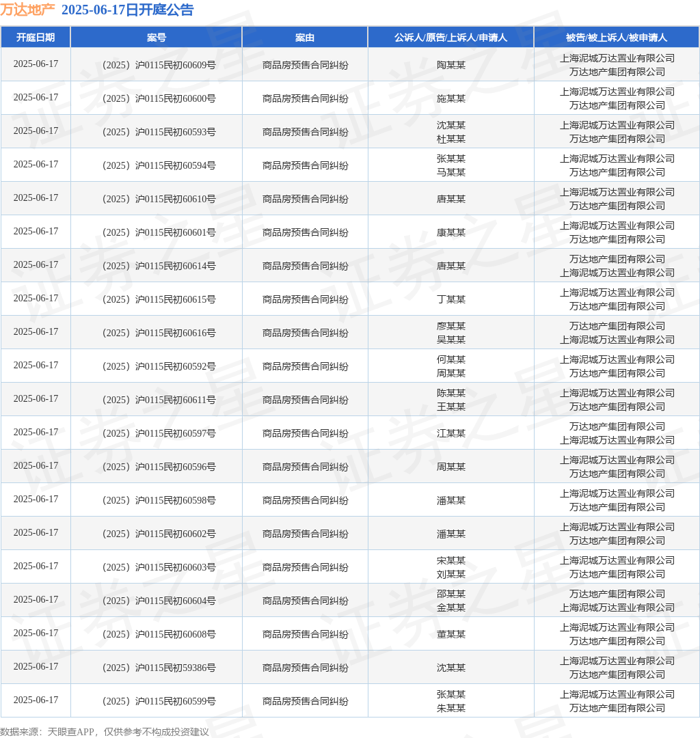Click case number 沪0115民初60602号
This screenshot has width=700, height=738.
click(159, 533)
